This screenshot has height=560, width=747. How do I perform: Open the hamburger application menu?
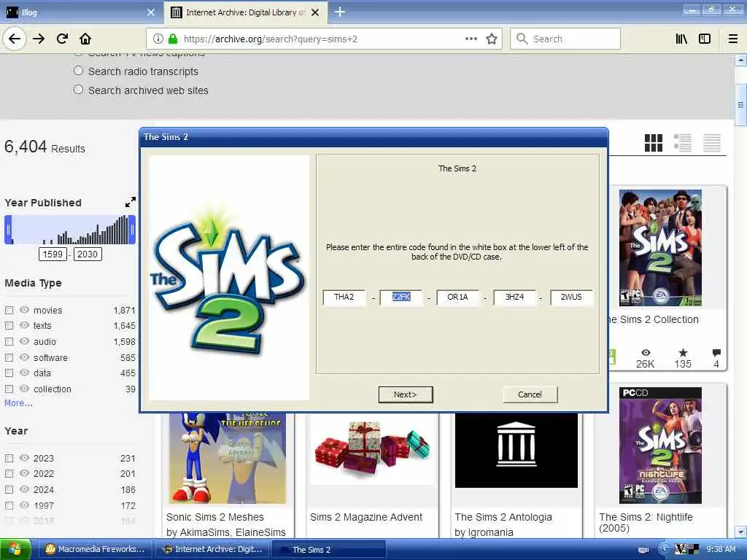pyautogui.click(x=733, y=39)
